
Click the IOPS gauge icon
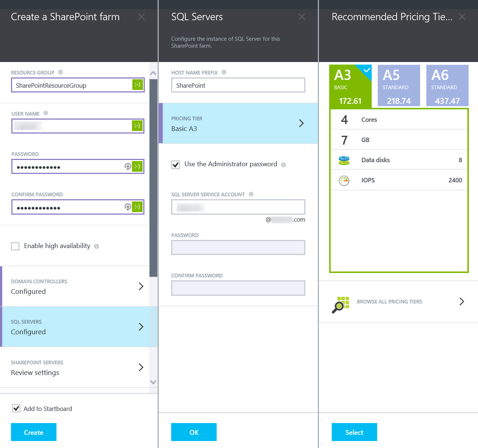[x=344, y=181]
